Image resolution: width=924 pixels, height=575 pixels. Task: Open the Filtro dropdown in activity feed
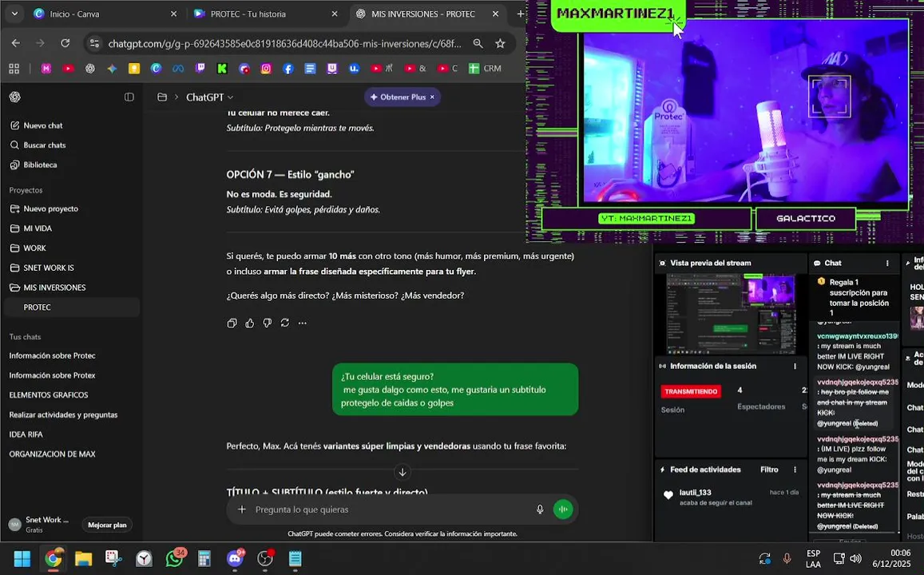click(x=769, y=470)
